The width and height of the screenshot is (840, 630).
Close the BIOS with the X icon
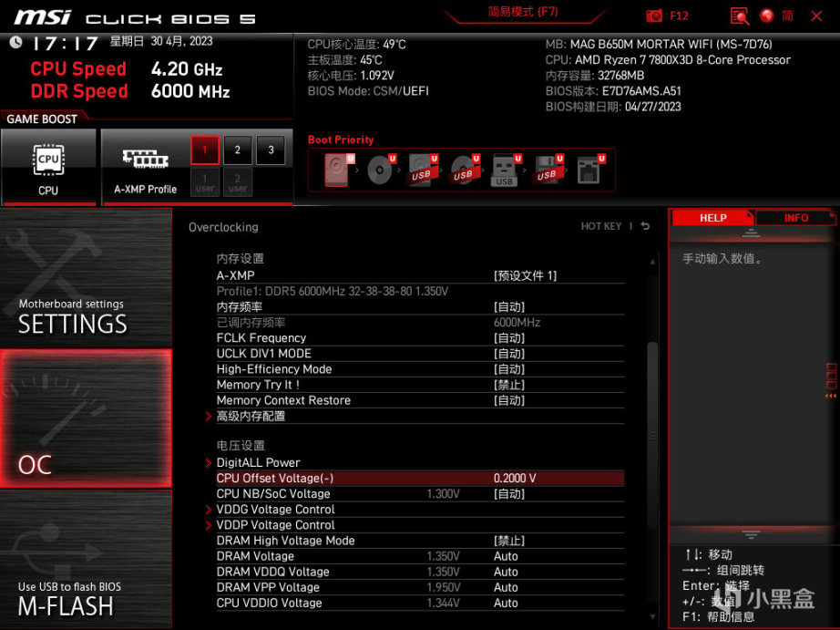[816, 16]
